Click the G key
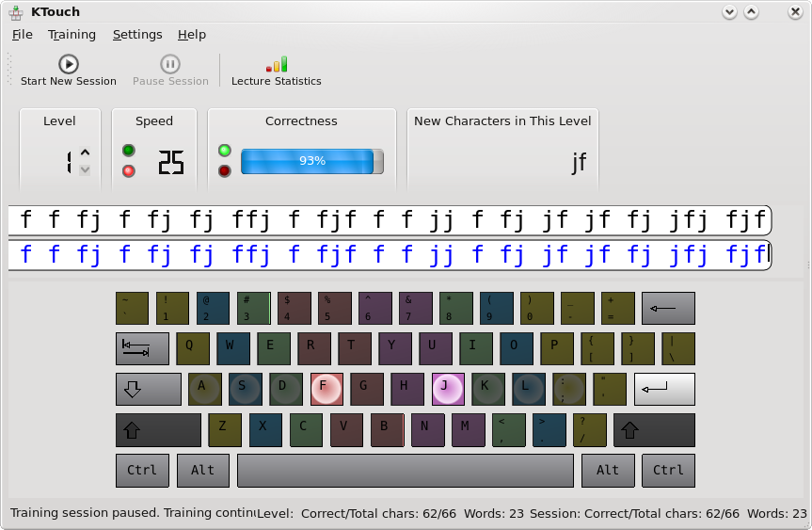812x530 pixels. pyautogui.click(x=367, y=389)
